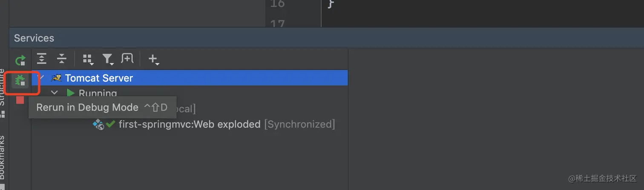This screenshot has width=644, height=190.
Task: Open the Bookmarks side tab
Action: click(2, 157)
